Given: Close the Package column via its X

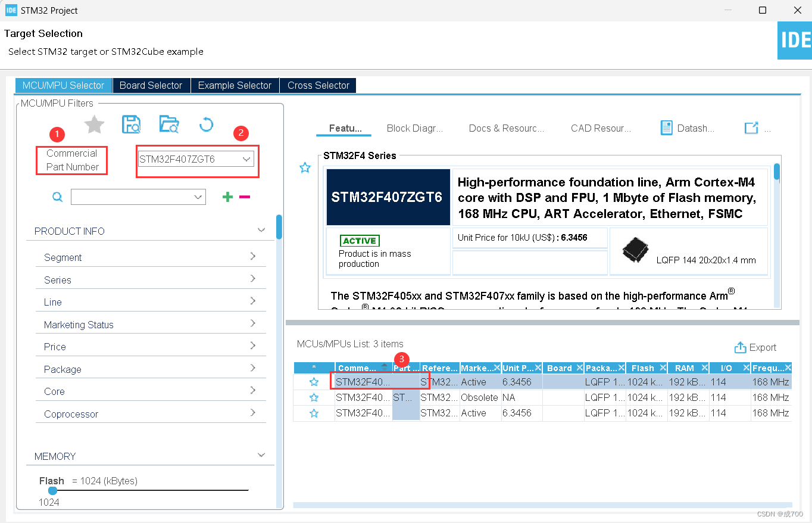Looking at the screenshot, I should click(622, 368).
